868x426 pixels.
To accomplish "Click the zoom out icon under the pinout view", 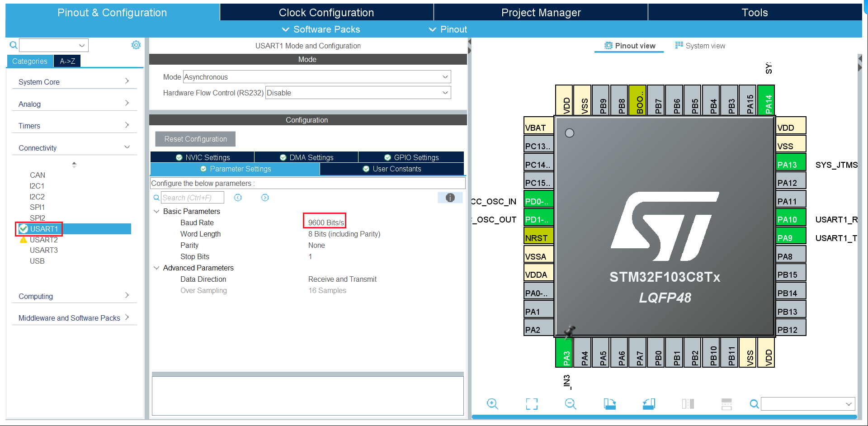I will [571, 404].
